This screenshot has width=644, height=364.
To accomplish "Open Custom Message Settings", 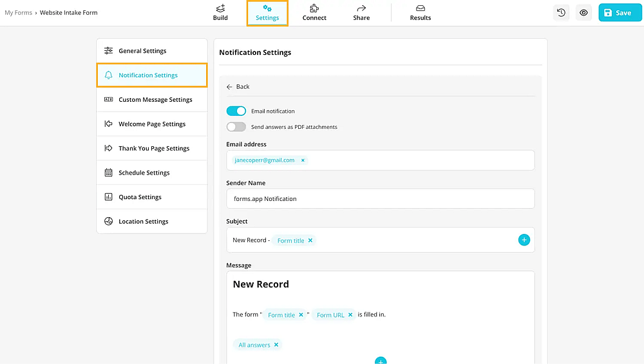I will coord(152,99).
